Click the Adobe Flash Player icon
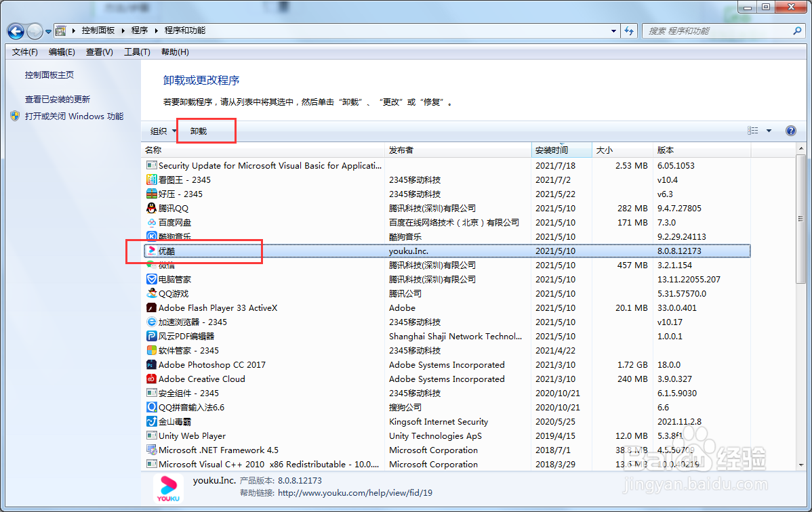The image size is (812, 512). click(x=151, y=308)
